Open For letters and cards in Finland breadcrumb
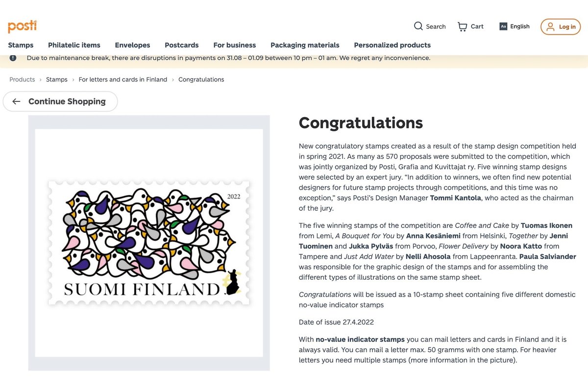 click(122, 79)
